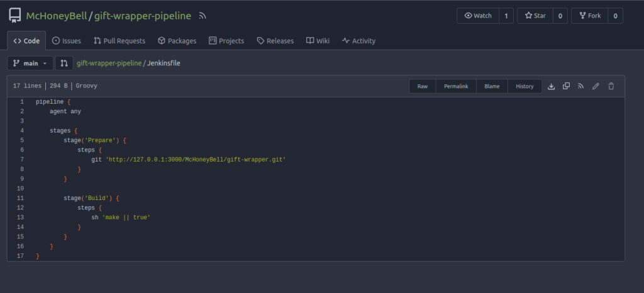Select line number 1

click(x=22, y=102)
